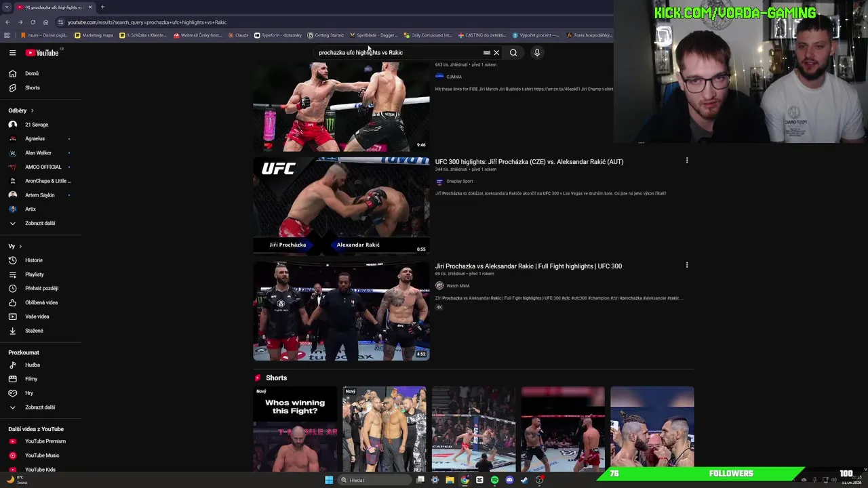Open the Windows Start menu
The width and height of the screenshot is (868, 488).
[329, 480]
